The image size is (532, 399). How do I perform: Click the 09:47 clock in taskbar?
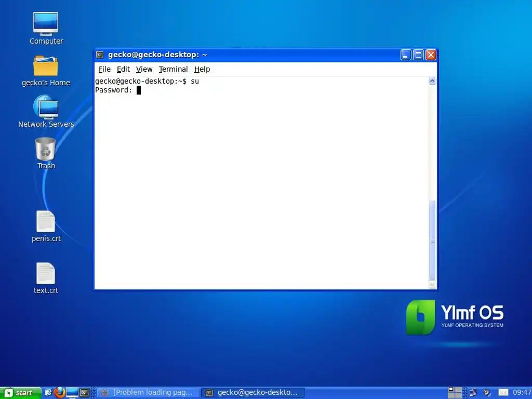(522, 393)
